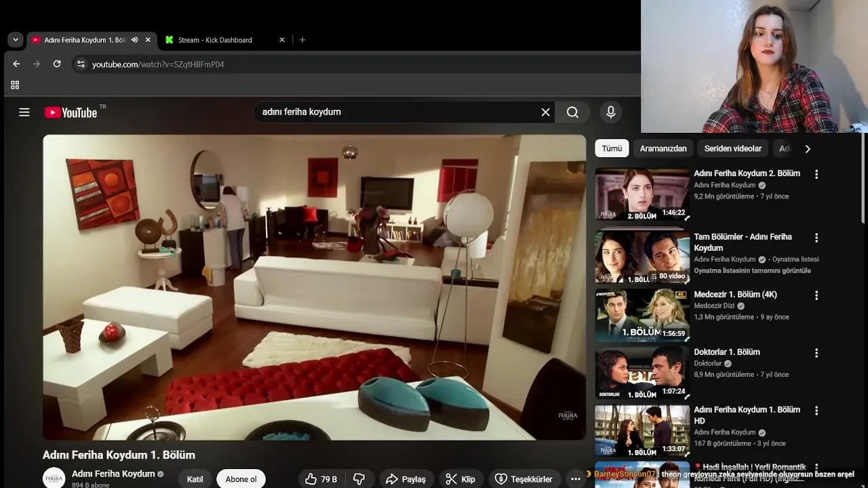This screenshot has width=868, height=488.
Task: View site information icon in address bar
Action: [x=81, y=64]
